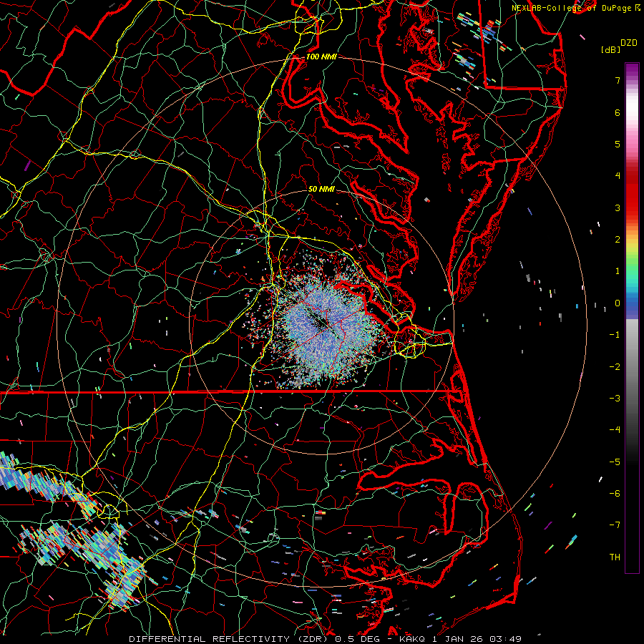Viewport: 644px width, 644px height.
Task: Select the 6 dB scale label
Action: pyautogui.click(x=618, y=112)
